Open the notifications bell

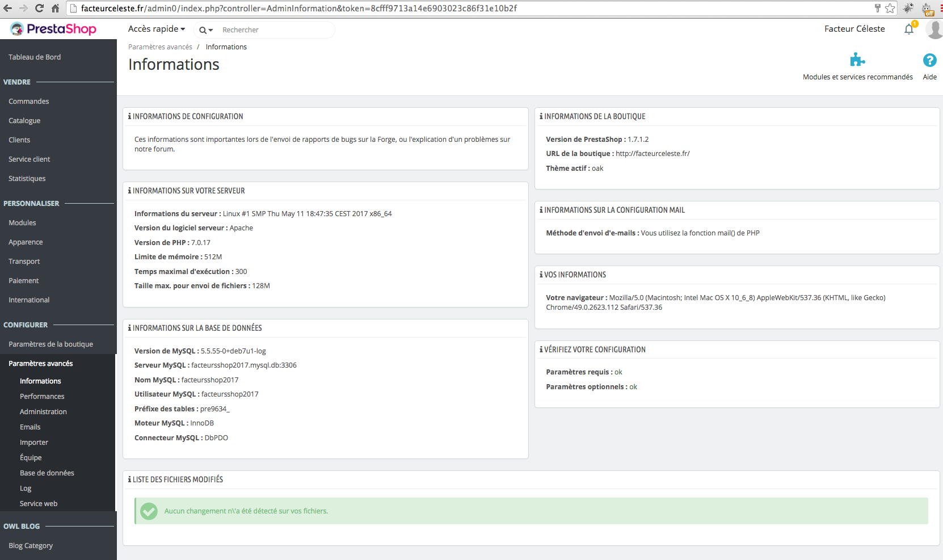909,29
